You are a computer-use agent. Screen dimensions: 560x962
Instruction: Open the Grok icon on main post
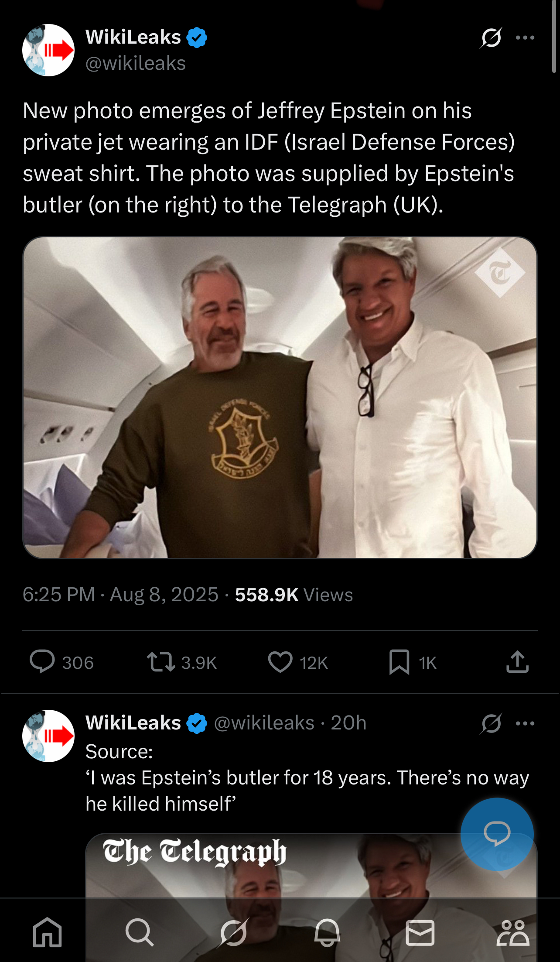point(491,38)
